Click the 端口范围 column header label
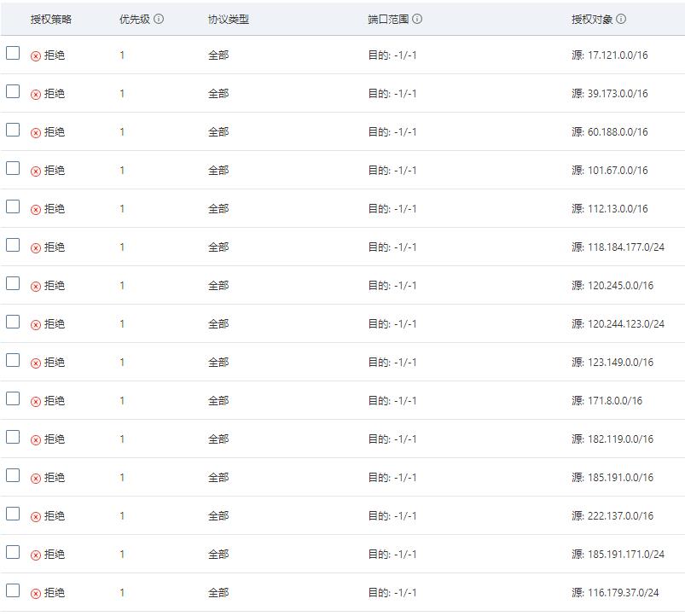The height and width of the screenshot is (616, 685). tap(388, 20)
